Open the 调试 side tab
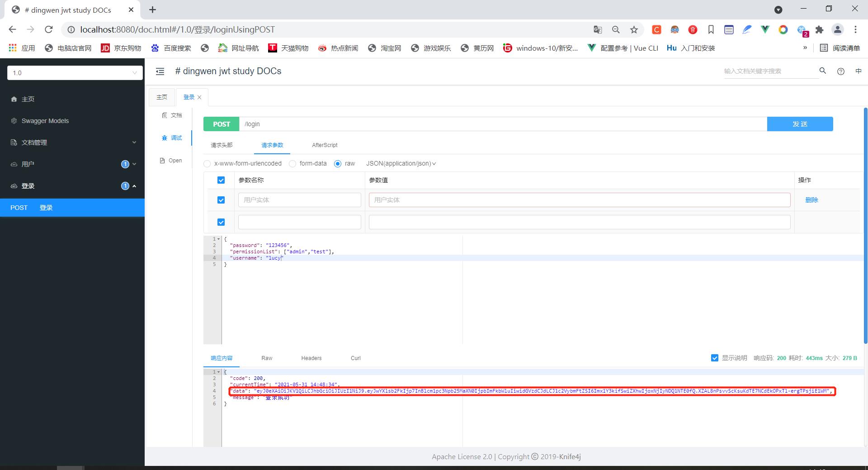This screenshot has width=868, height=470. [x=172, y=138]
